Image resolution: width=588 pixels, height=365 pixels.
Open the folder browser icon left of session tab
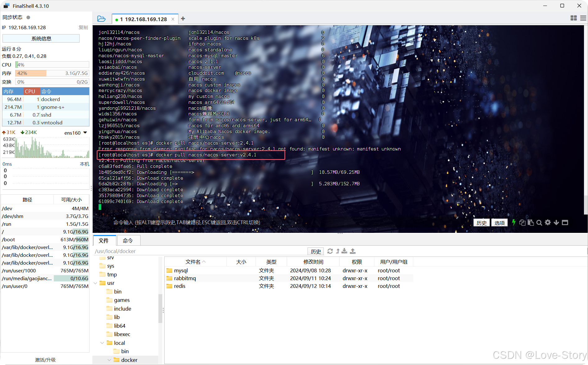pos(101,19)
